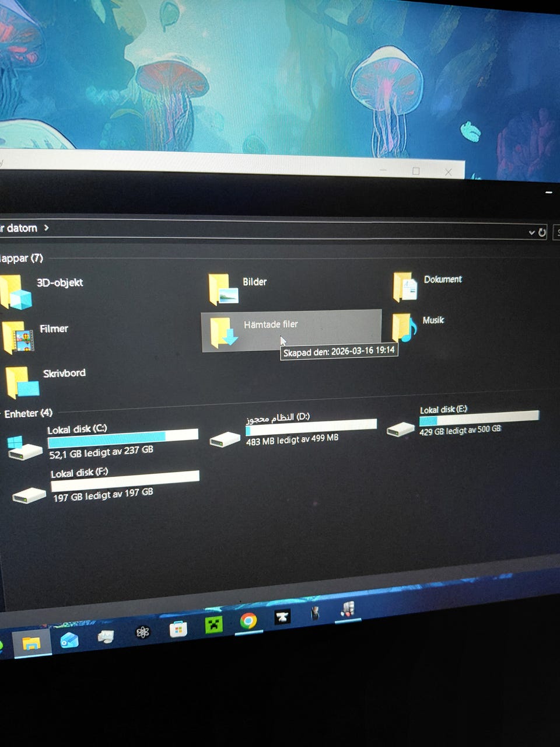Select the Hämtade filer folder icon
560x747 pixels.
click(223, 333)
